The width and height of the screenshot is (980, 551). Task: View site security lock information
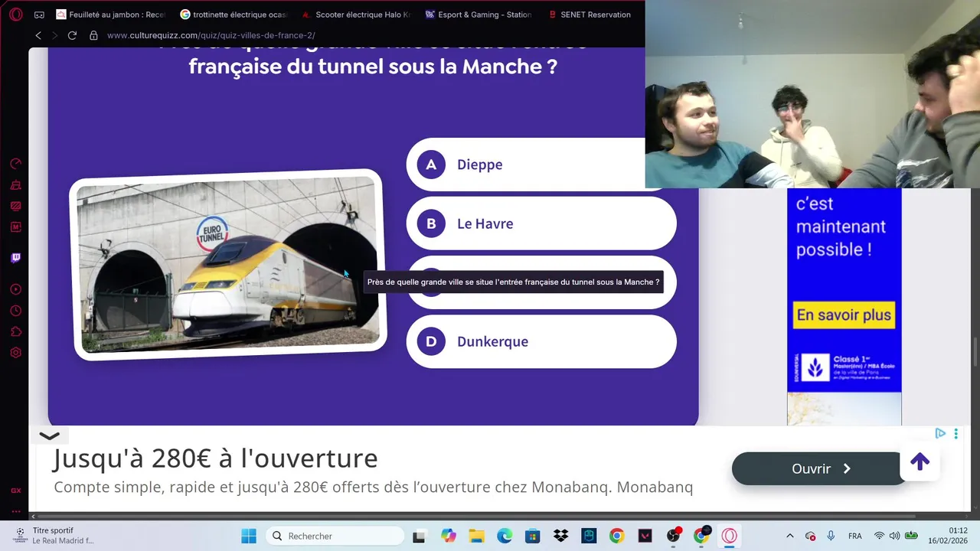click(x=93, y=35)
